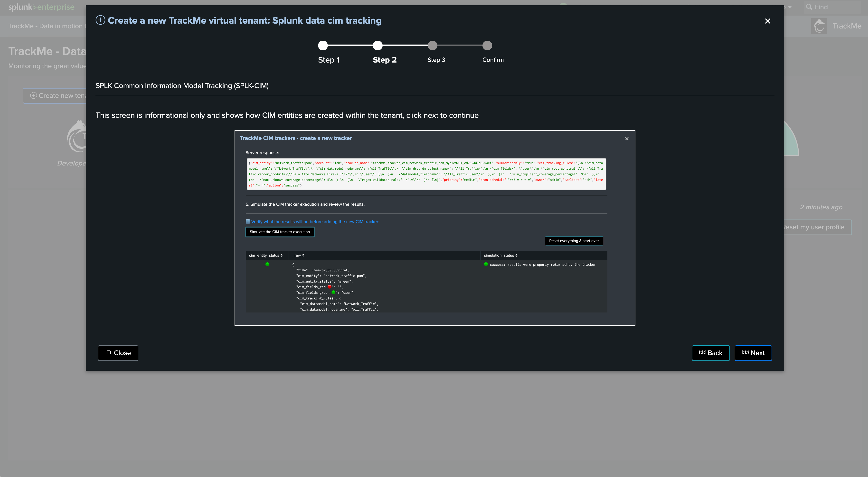Click the Step 3 wizard circle
Image resolution: width=868 pixels, height=477 pixels.
[x=432, y=46]
